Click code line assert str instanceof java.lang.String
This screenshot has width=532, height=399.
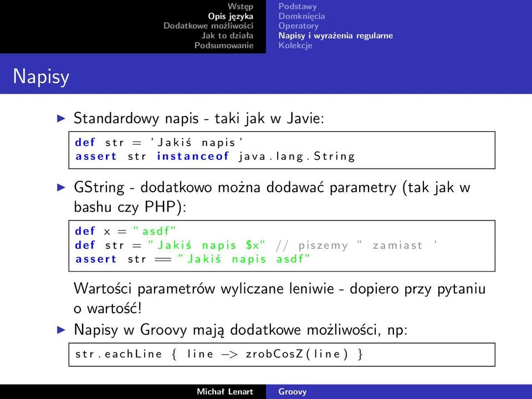pyautogui.click(x=215, y=156)
